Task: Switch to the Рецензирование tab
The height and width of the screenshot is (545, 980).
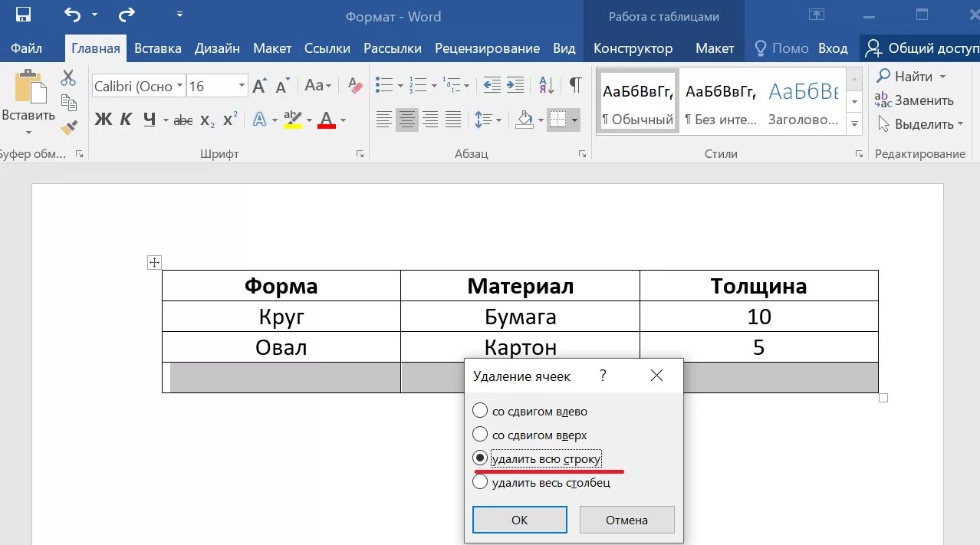Action: click(x=488, y=48)
